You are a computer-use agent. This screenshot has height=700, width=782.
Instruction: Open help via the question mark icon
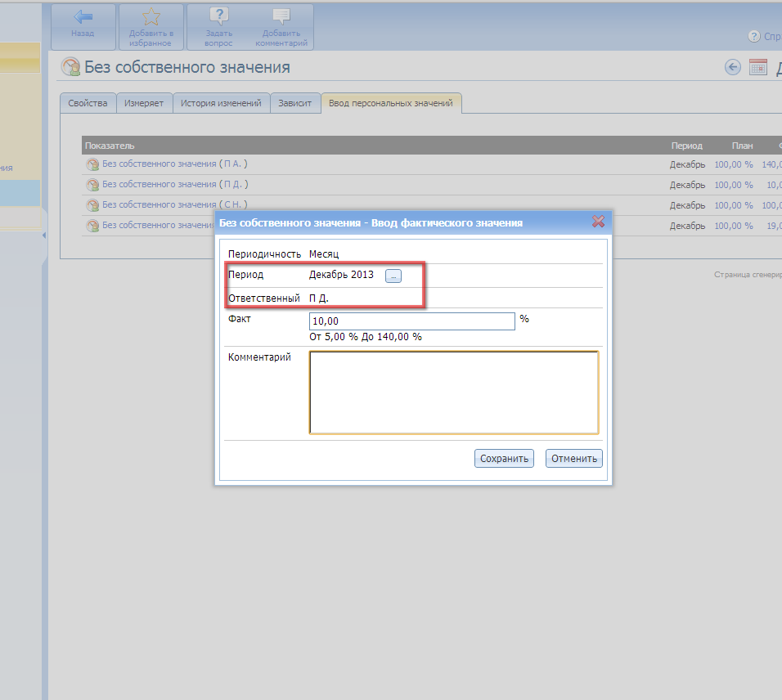pos(754,37)
